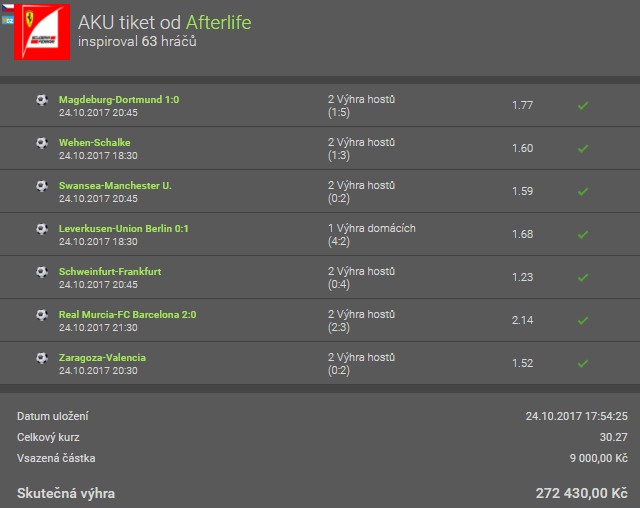
Task: Open the Magdeburg-Dortmund 1:0 match link
Action: tap(119, 100)
